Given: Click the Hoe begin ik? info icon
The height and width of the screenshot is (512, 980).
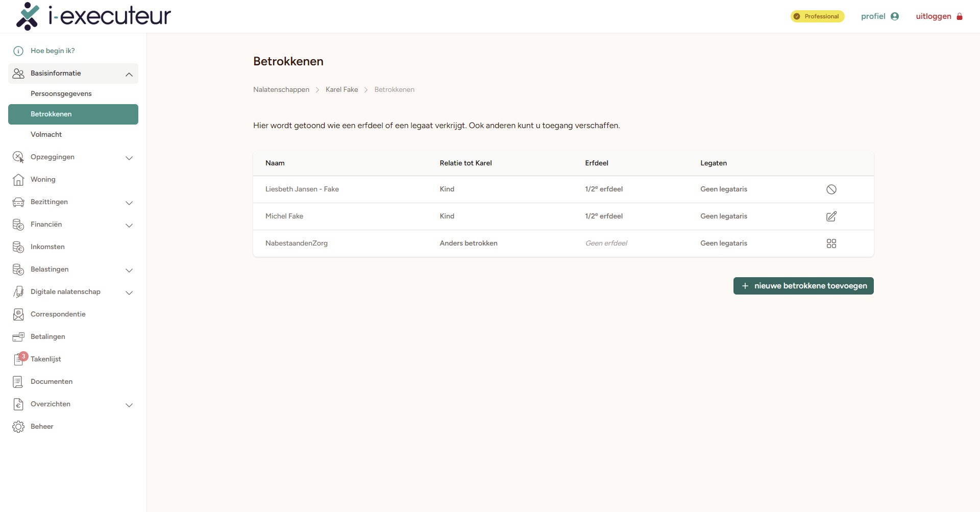Looking at the screenshot, I should pos(18,51).
